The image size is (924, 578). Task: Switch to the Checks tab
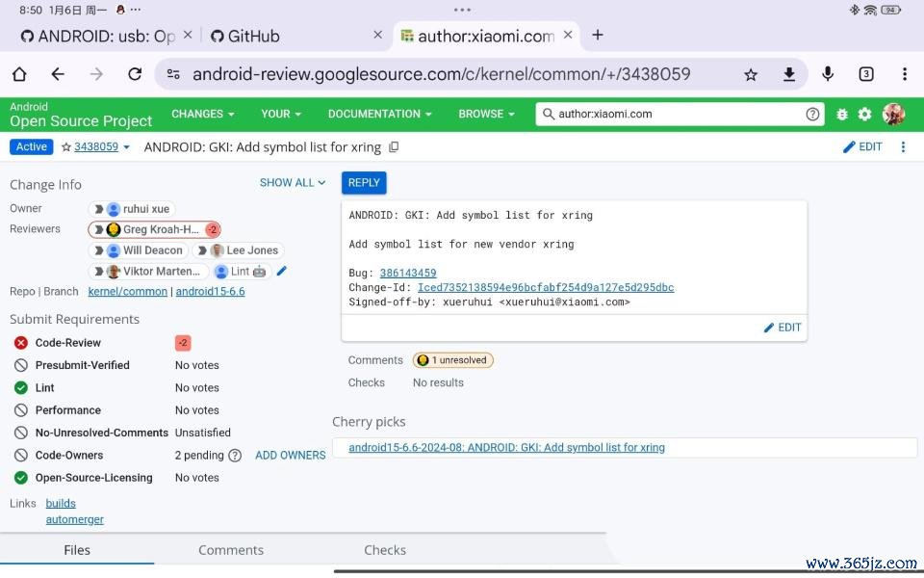click(x=385, y=550)
